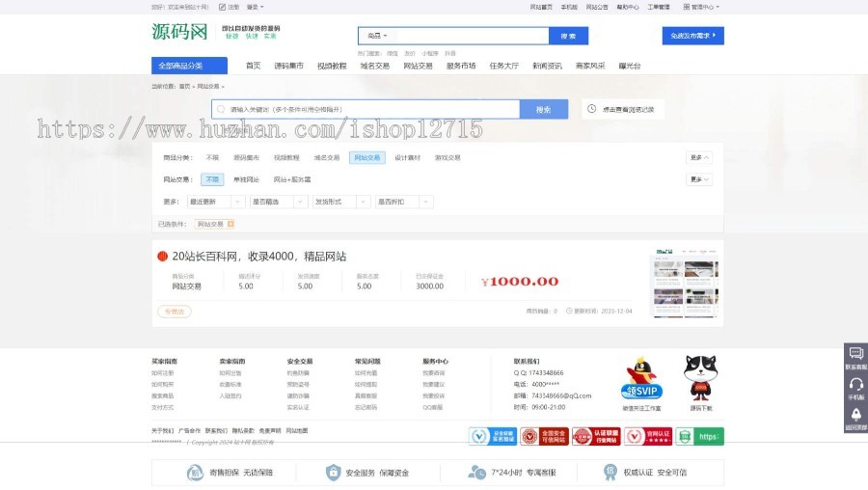The image size is (868, 490).
Task: Click 搜索 button beside keyword field
Action: (544, 109)
